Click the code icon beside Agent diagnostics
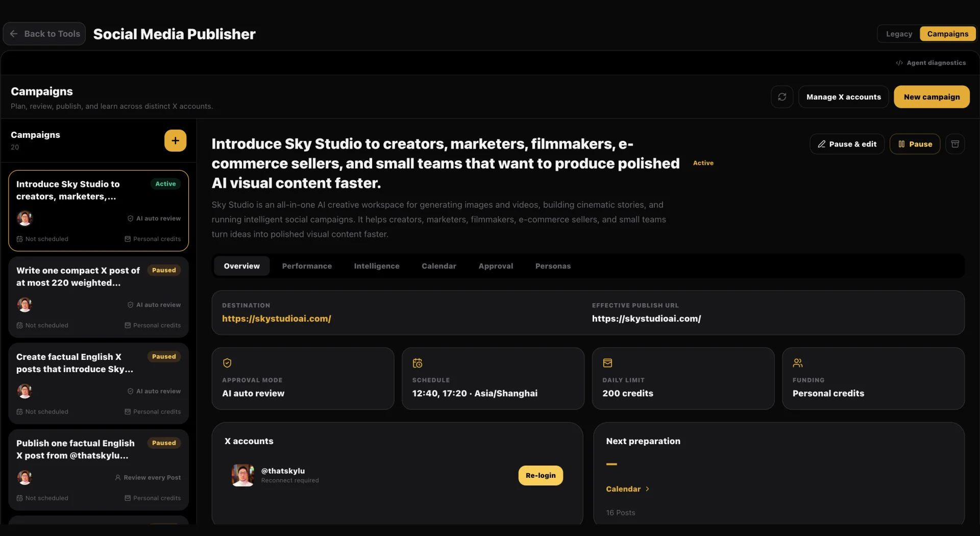 [x=899, y=63]
